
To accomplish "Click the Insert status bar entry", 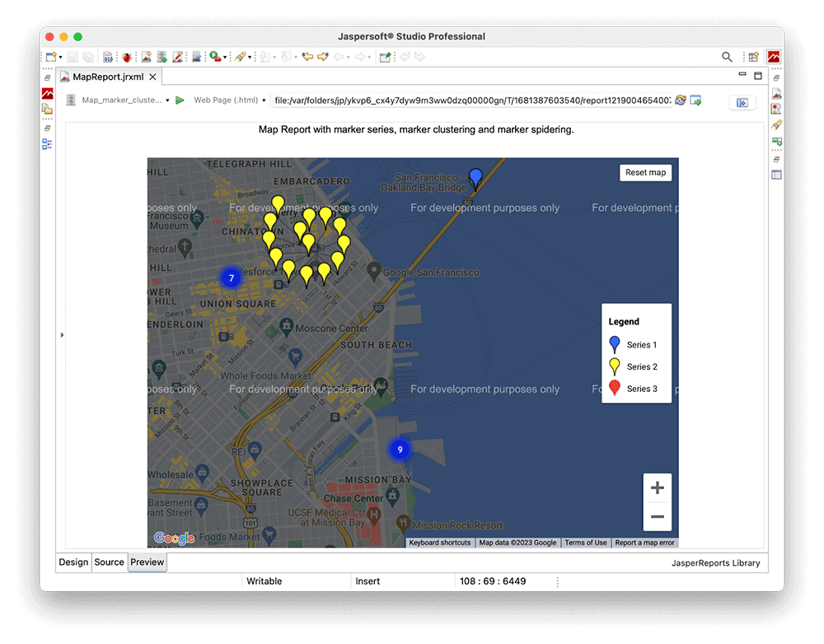I will (x=368, y=581).
